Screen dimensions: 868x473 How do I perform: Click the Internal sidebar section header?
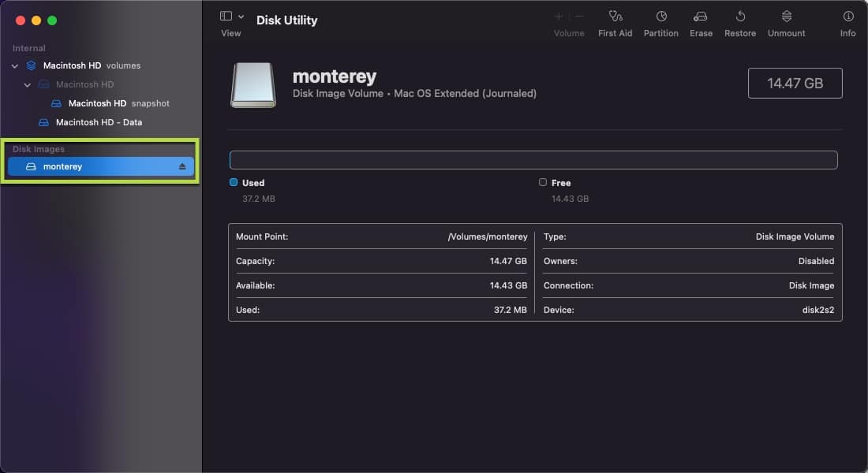(x=28, y=48)
